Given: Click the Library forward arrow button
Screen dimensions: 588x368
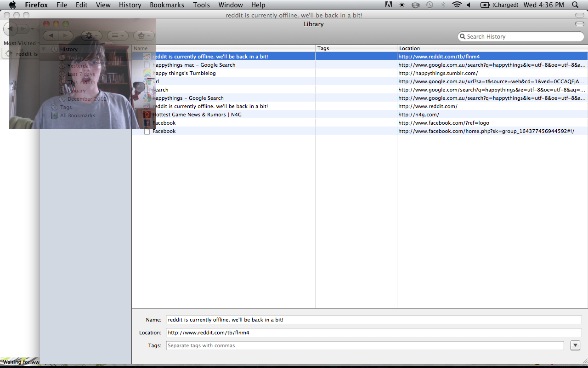Looking at the screenshot, I should point(65,35).
